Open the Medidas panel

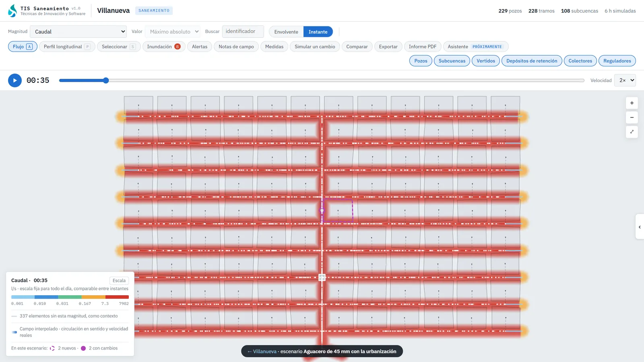coord(274,47)
